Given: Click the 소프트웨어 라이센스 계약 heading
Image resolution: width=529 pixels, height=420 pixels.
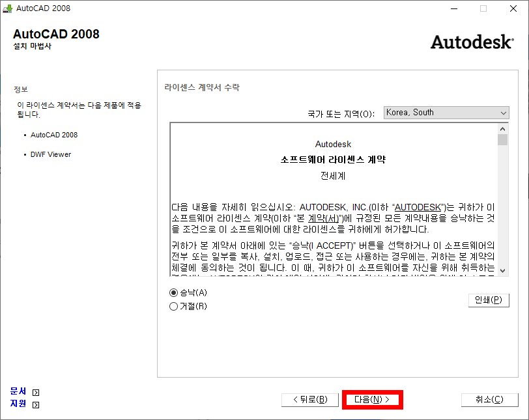Looking at the screenshot, I should click(x=333, y=160).
